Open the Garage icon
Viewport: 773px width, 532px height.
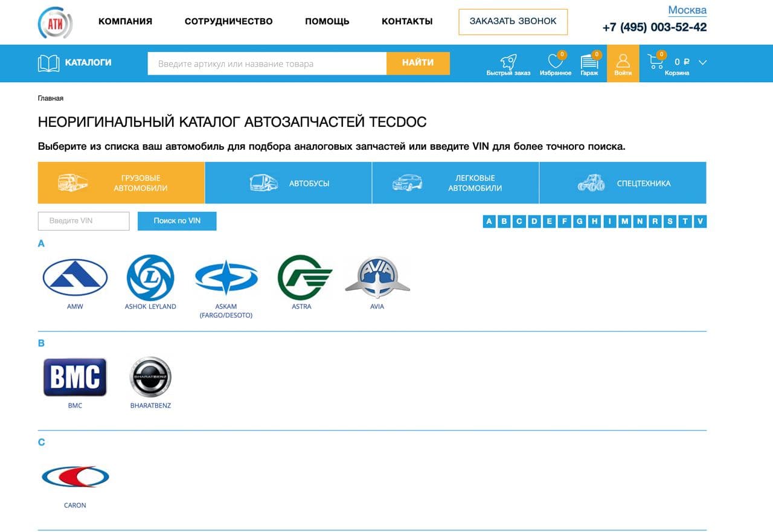click(x=589, y=61)
